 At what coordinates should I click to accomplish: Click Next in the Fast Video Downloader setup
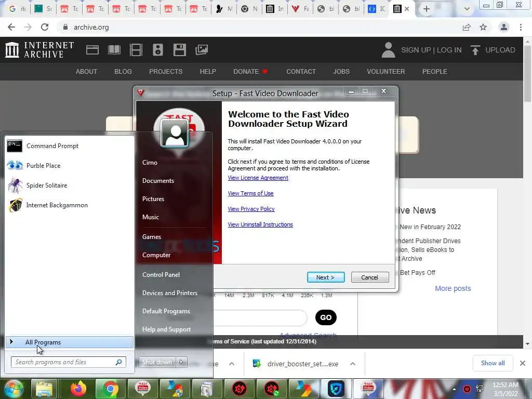coord(326,277)
